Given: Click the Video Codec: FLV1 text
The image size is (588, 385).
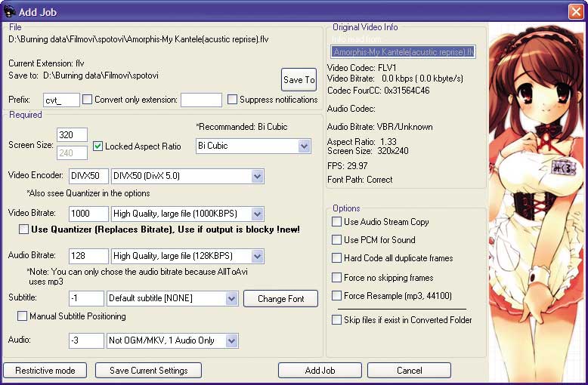Looking at the screenshot, I should 361,68.
